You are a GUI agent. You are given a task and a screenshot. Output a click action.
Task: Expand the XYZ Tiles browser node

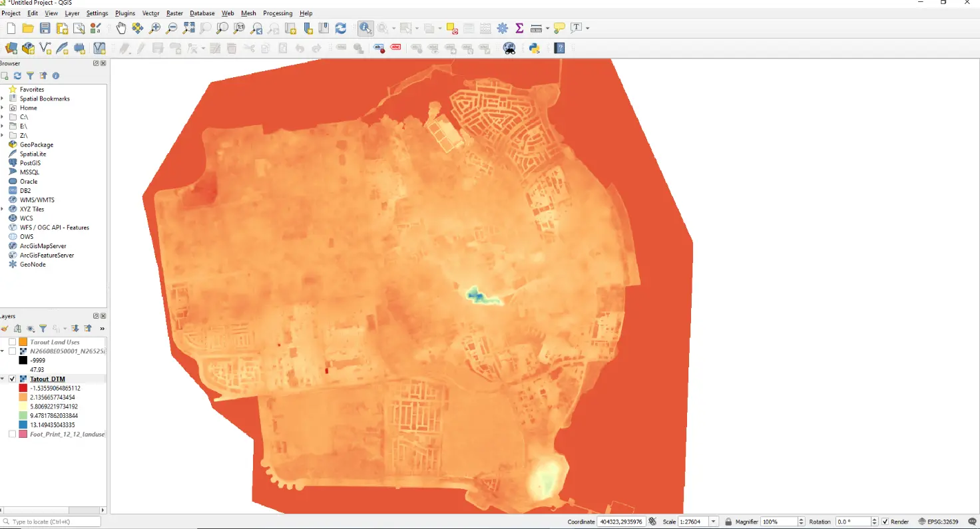(3, 209)
